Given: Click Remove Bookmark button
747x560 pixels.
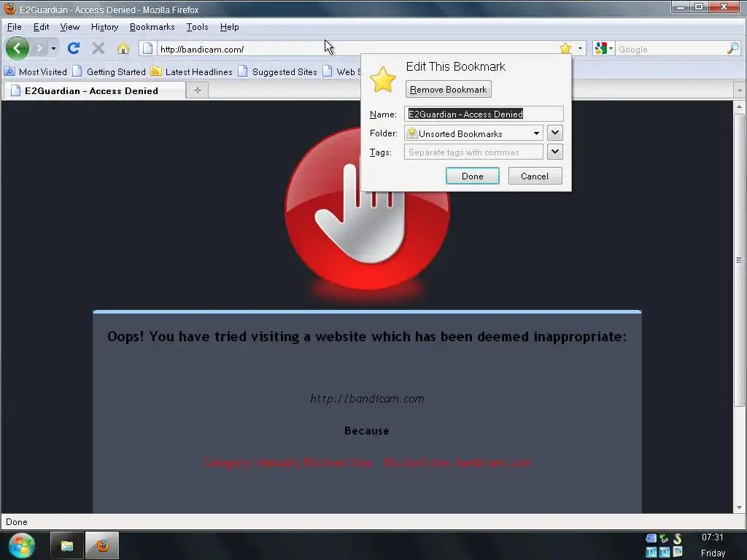Looking at the screenshot, I should pos(448,90).
